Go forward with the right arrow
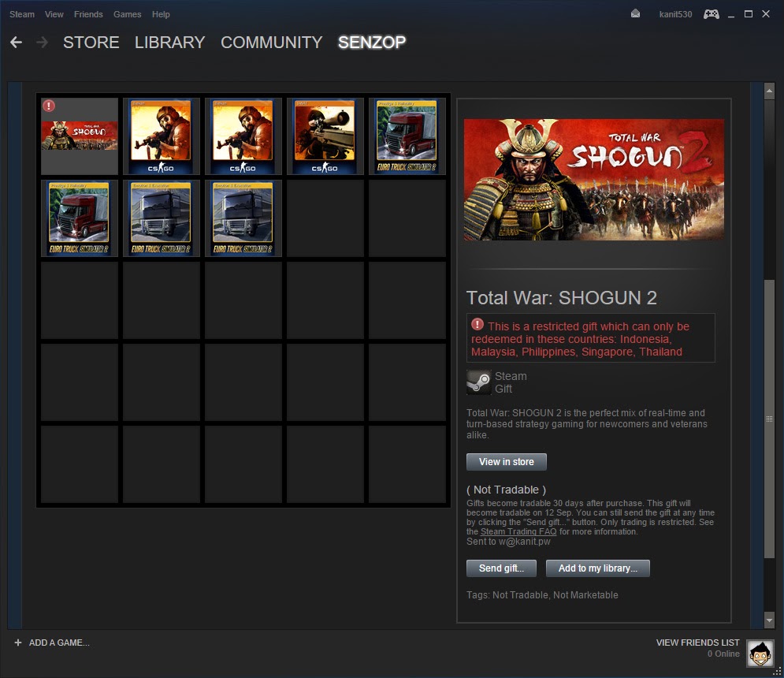The image size is (784, 678). [x=43, y=43]
